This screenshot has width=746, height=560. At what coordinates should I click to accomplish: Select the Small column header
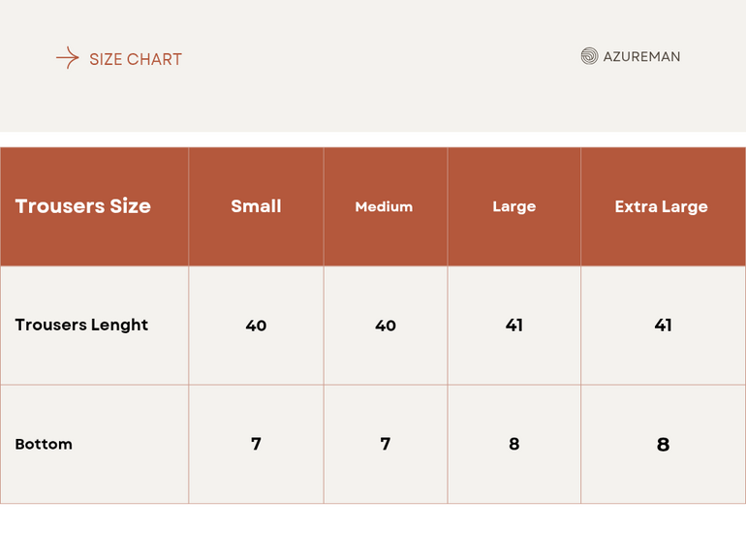point(256,206)
